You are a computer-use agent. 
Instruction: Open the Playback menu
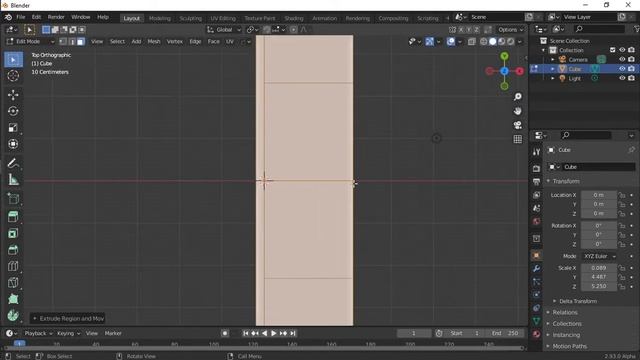click(38, 333)
